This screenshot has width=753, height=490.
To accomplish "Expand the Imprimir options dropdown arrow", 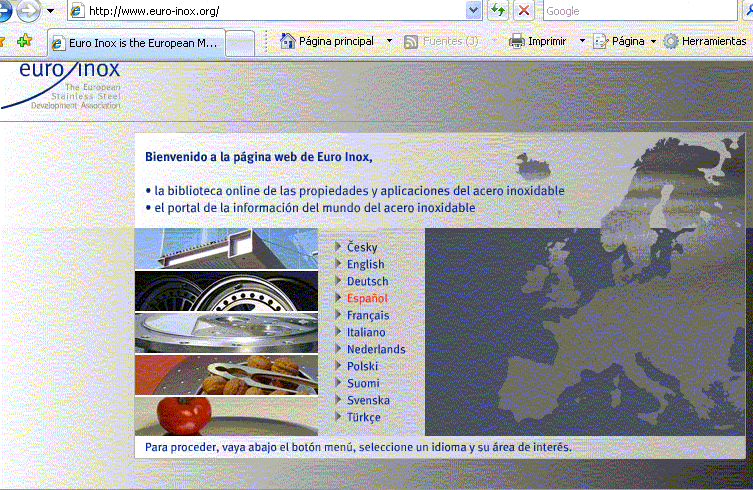I will click(x=582, y=41).
